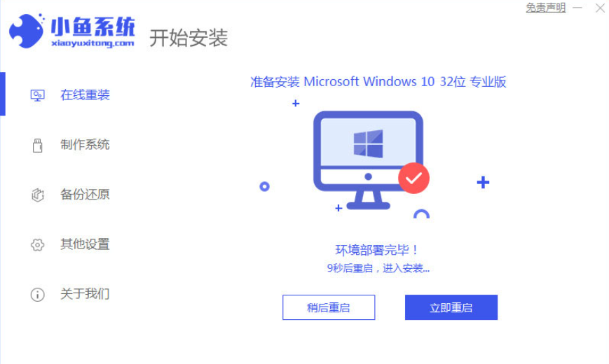
Task: Click the xiaoyuxitong.com logo text
Action: tap(93, 43)
